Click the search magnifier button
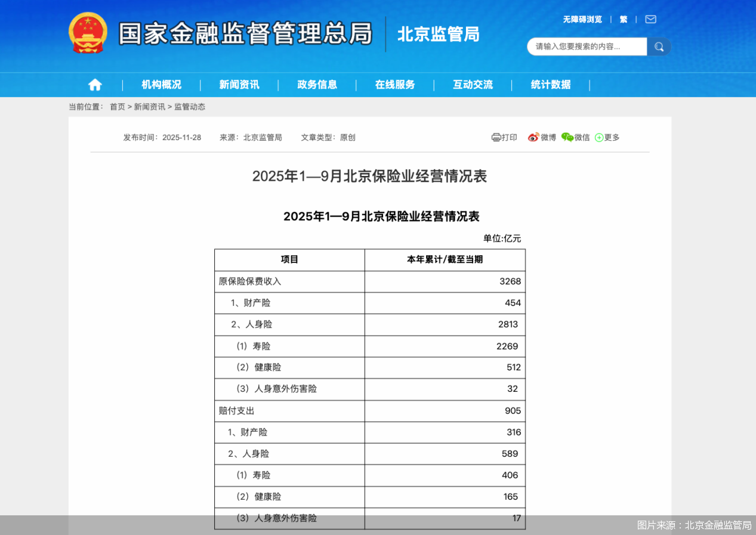The height and width of the screenshot is (535, 756). [659, 47]
